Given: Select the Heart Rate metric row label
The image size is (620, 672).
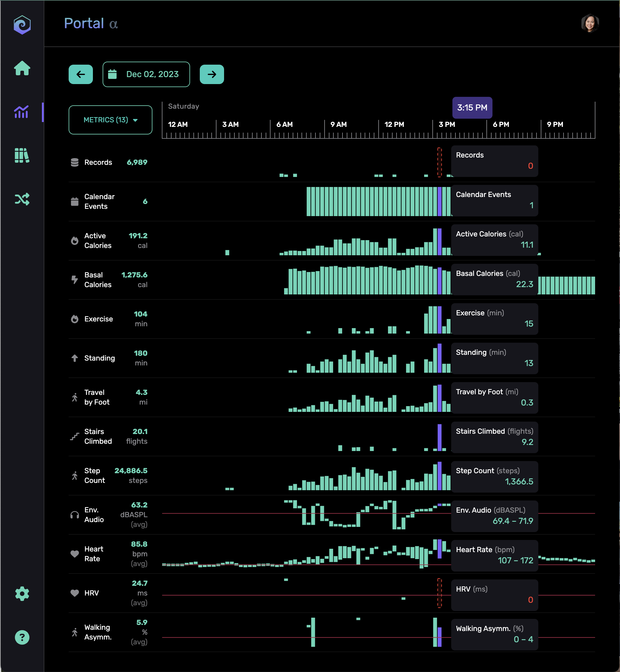Looking at the screenshot, I should 94,554.
